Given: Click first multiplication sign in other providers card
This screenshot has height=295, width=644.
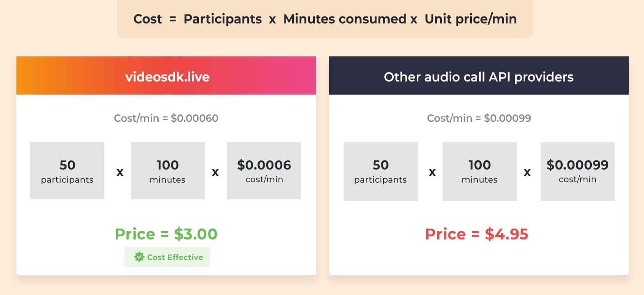Looking at the screenshot, I should 432,172.
